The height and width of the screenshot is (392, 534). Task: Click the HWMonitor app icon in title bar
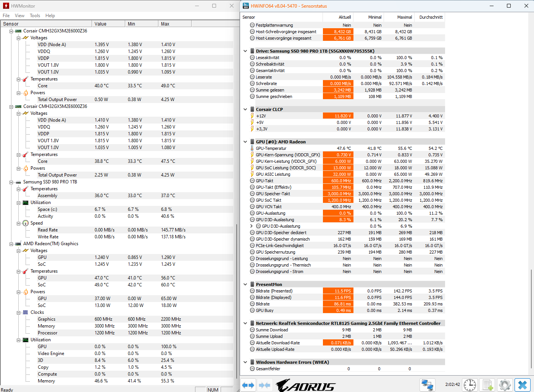[6, 6]
